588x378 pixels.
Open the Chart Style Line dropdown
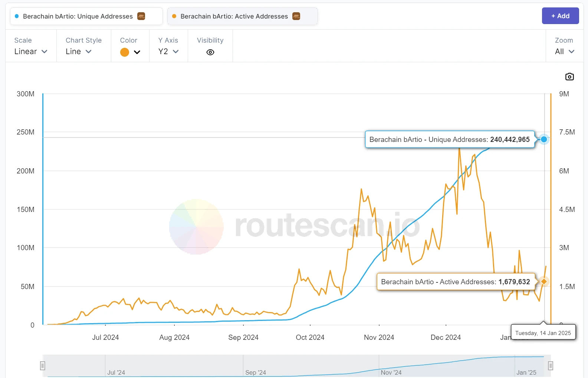click(79, 52)
